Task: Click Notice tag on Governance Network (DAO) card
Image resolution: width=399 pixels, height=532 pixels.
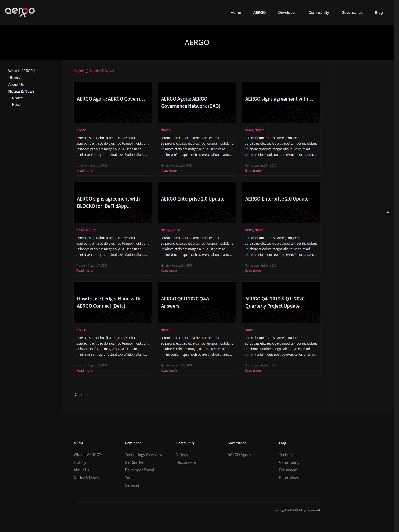Action: (165, 130)
